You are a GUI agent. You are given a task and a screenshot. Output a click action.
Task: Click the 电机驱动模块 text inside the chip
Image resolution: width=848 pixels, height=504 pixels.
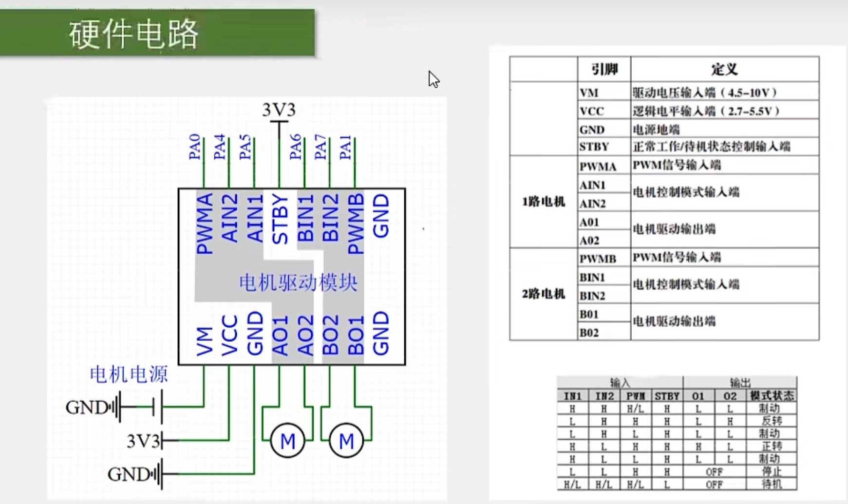(298, 282)
